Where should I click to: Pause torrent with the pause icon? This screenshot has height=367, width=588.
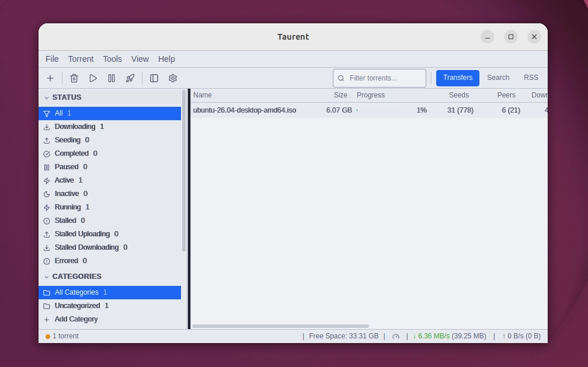(x=112, y=78)
